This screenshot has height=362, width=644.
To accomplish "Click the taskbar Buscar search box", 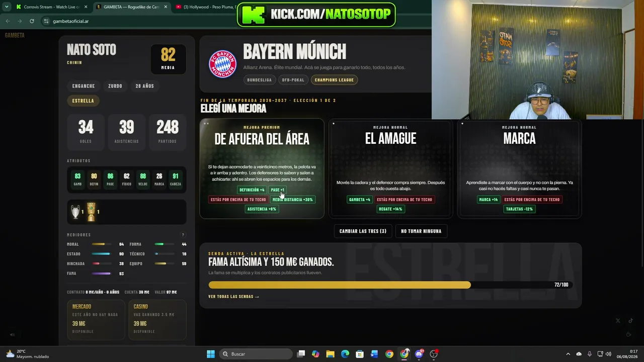I will [256, 354].
